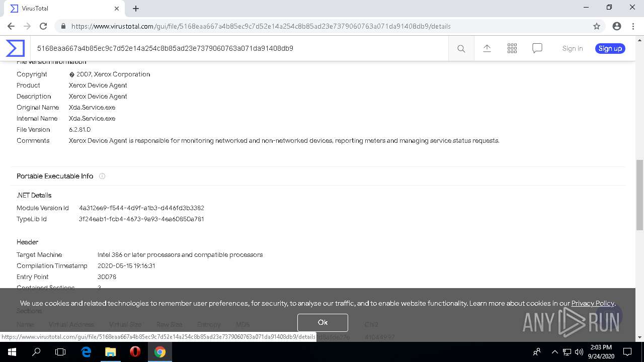Open the apps grid icon
The width and height of the screenshot is (644, 362).
(512, 48)
